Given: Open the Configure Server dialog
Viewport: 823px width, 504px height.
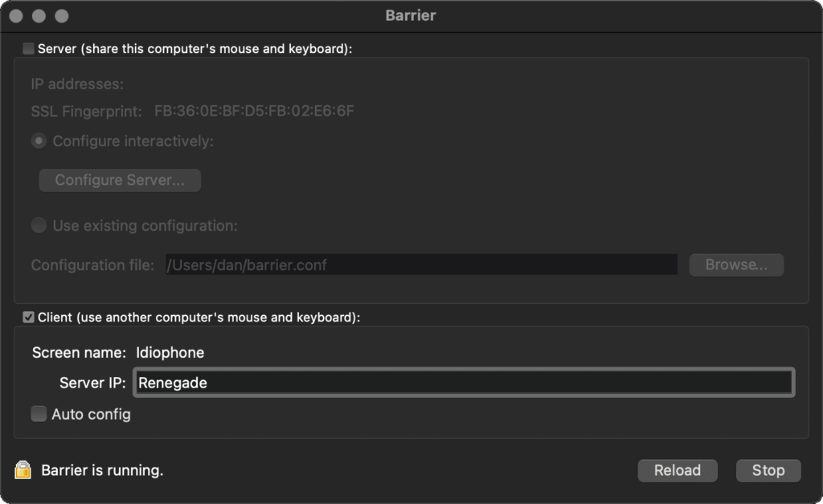Looking at the screenshot, I should [x=119, y=180].
